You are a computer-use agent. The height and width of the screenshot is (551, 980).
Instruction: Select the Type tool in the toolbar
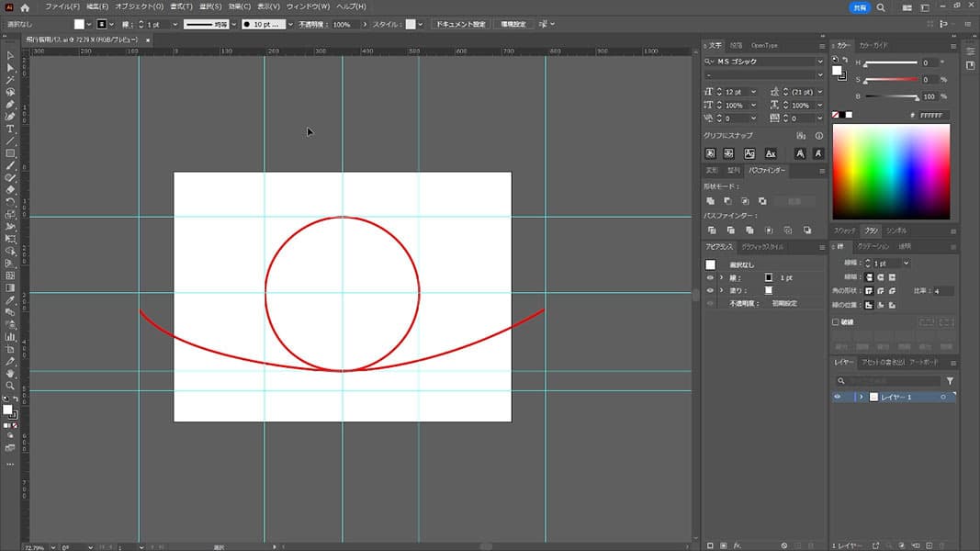10,129
